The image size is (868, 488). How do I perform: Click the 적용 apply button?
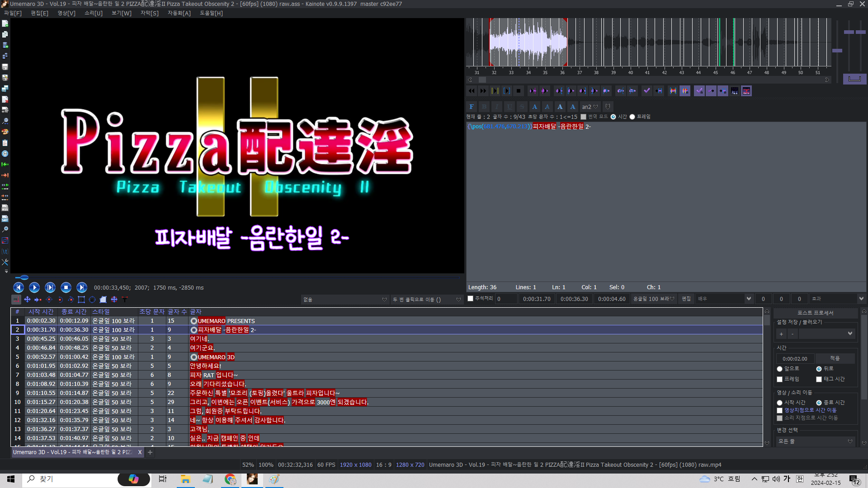pos(835,358)
